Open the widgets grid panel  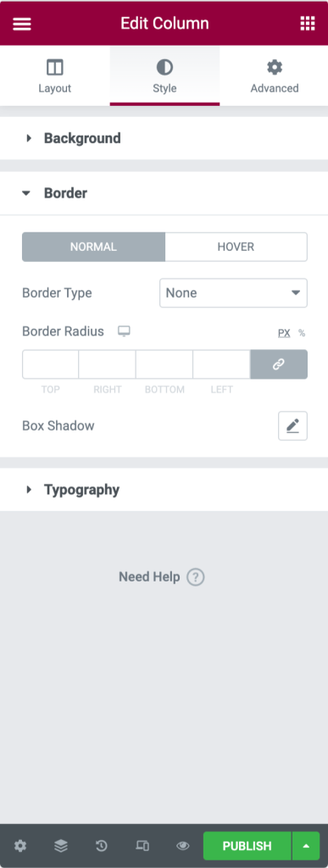pyautogui.click(x=307, y=23)
